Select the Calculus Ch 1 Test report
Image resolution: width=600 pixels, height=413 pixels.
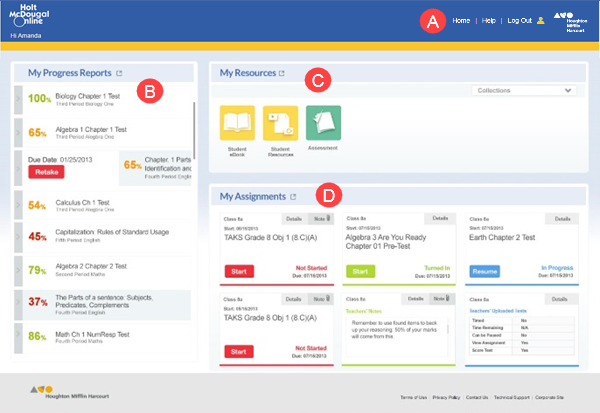(107, 205)
